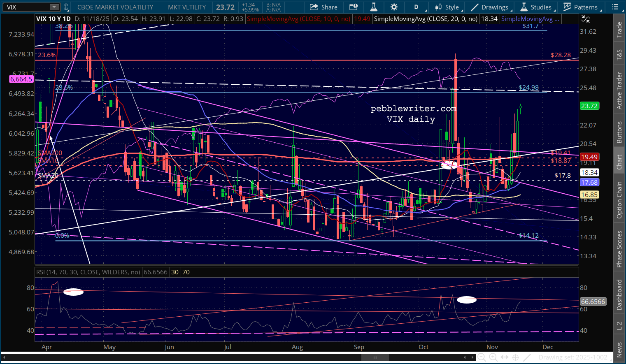This screenshot has height=364, width=626.
Task: Open the VIX symbol dropdown arrow
Action: (54, 7)
